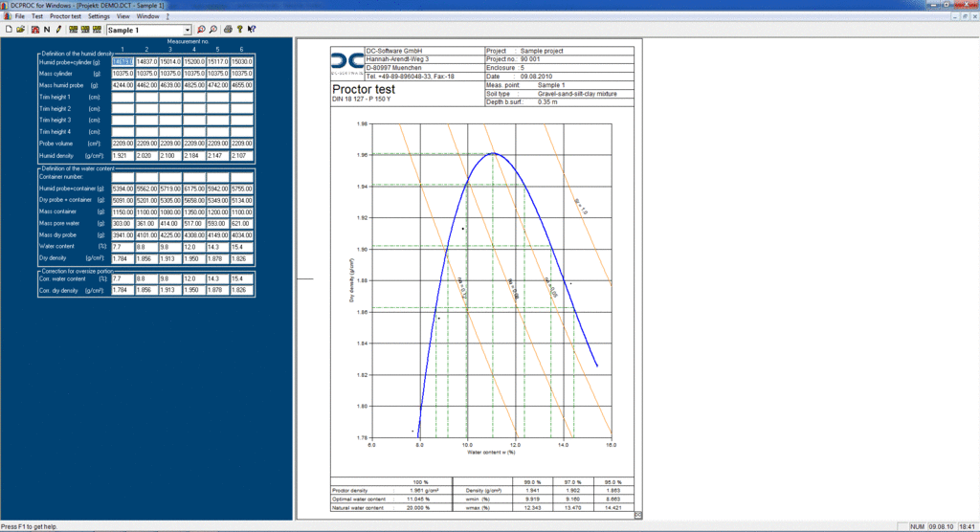Click the empty Trim height 4 field, column 6
This screenshot has width=980, height=532.
242,132
